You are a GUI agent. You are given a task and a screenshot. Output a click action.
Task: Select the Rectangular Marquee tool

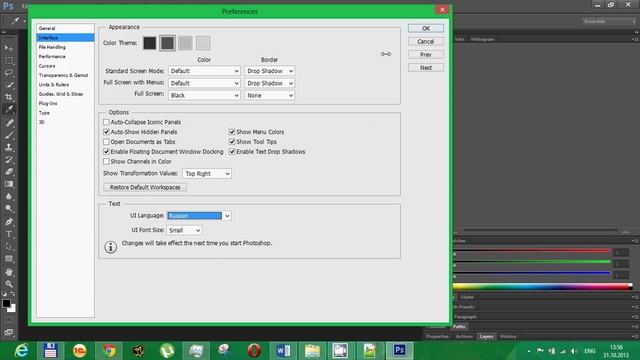tap(9, 60)
